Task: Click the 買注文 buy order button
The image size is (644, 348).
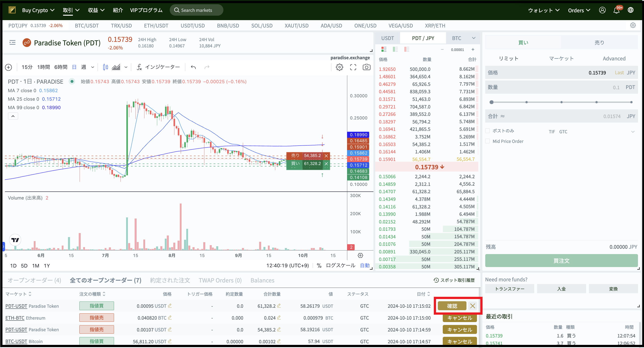Action: click(561, 261)
